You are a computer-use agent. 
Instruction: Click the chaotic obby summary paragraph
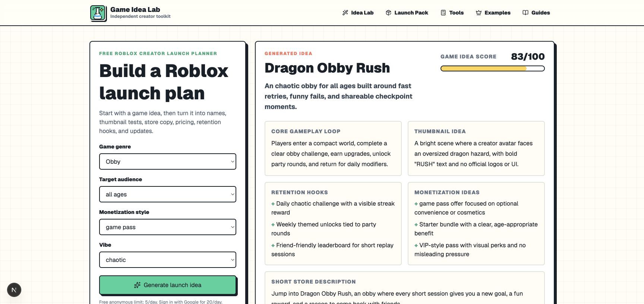pyautogui.click(x=338, y=96)
